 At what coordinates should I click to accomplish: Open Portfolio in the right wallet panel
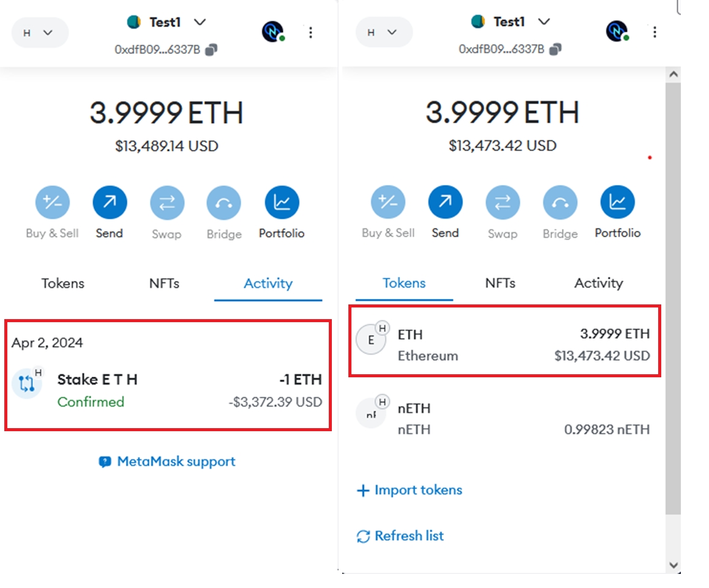coord(617,203)
